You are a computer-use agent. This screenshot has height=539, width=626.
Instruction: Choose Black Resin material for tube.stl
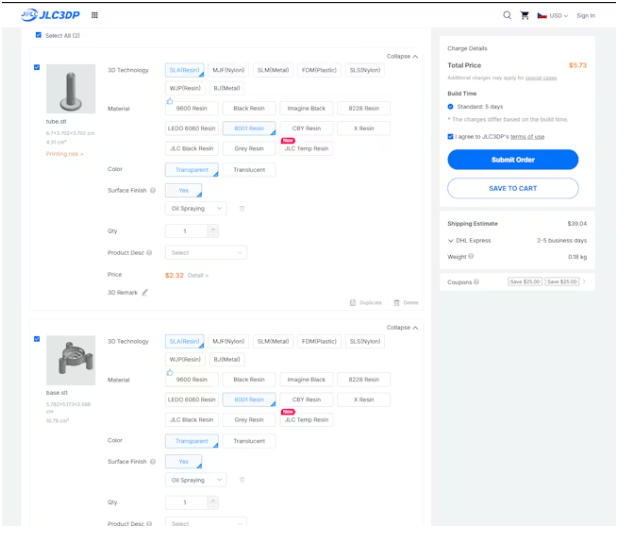click(249, 108)
